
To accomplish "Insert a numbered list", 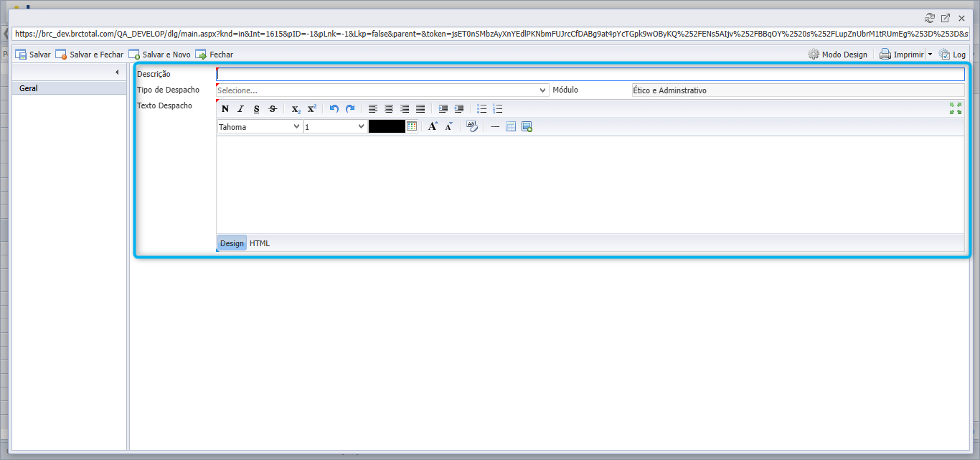I will (498, 109).
